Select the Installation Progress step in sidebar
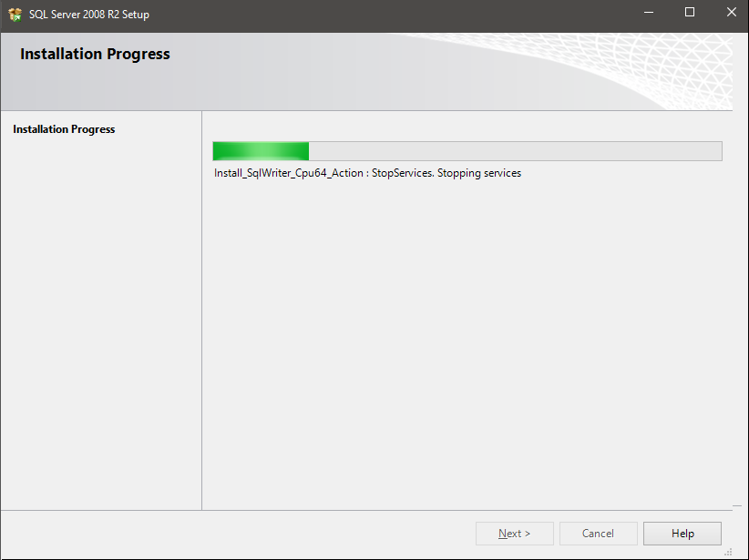The height and width of the screenshot is (560, 749). (x=64, y=129)
